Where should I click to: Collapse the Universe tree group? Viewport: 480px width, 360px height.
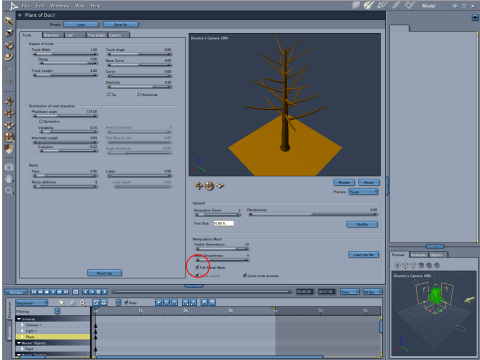[x=19, y=319]
